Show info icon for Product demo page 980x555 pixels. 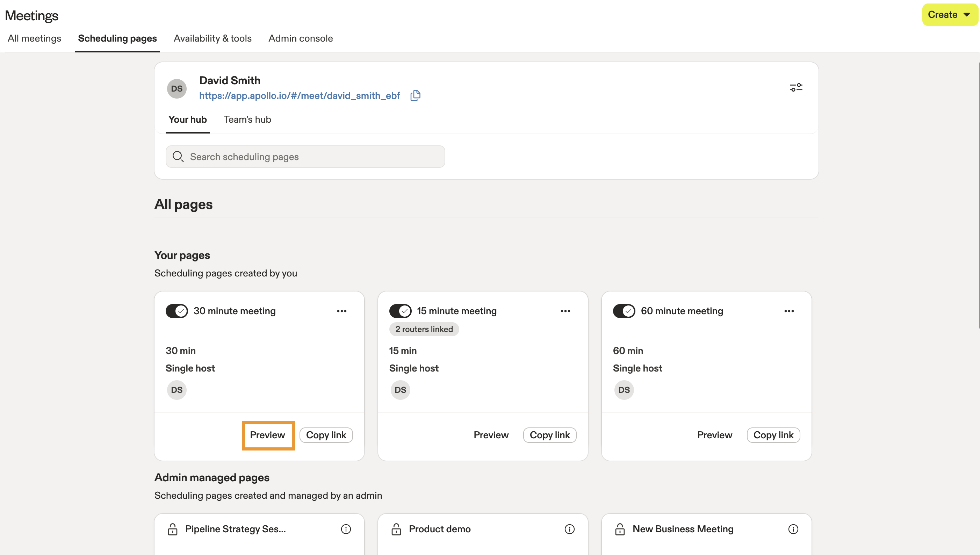(x=569, y=529)
